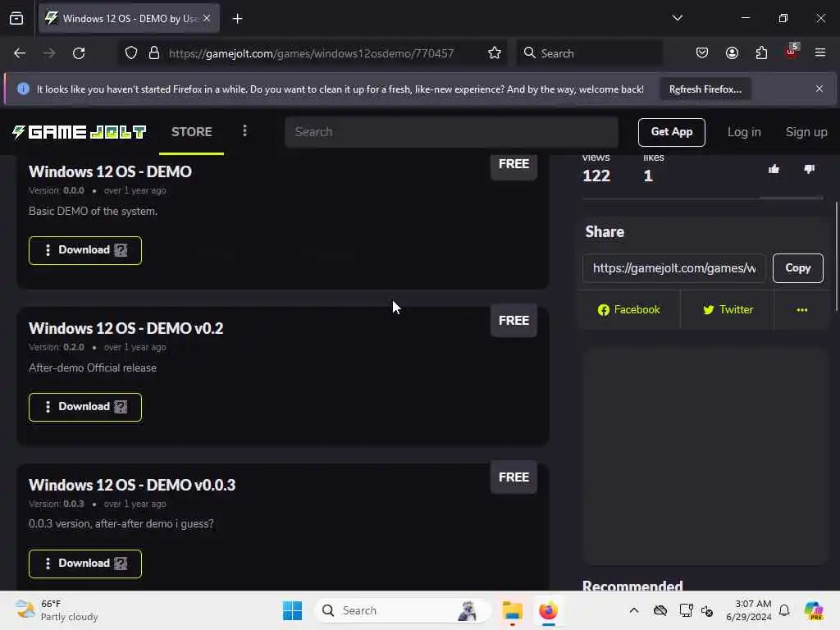Click the '122' views count
The height and width of the screenshot is (630, 840).
point(596,176)
